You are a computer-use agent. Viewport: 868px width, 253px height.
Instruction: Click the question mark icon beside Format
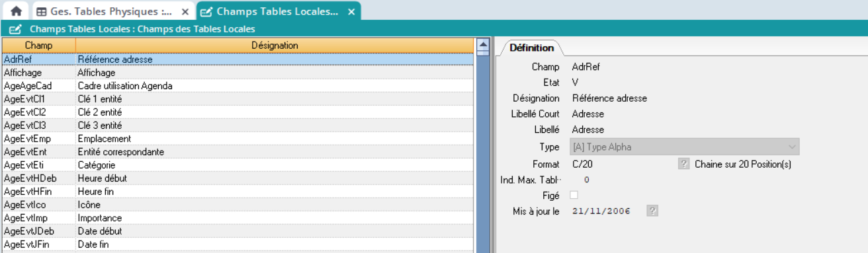(684, 164)
